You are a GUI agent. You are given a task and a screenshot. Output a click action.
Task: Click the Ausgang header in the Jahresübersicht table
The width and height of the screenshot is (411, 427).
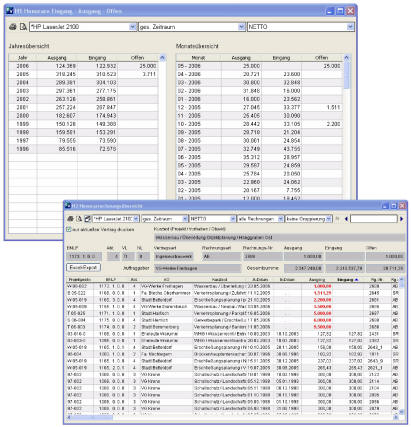tap(57, 58)
